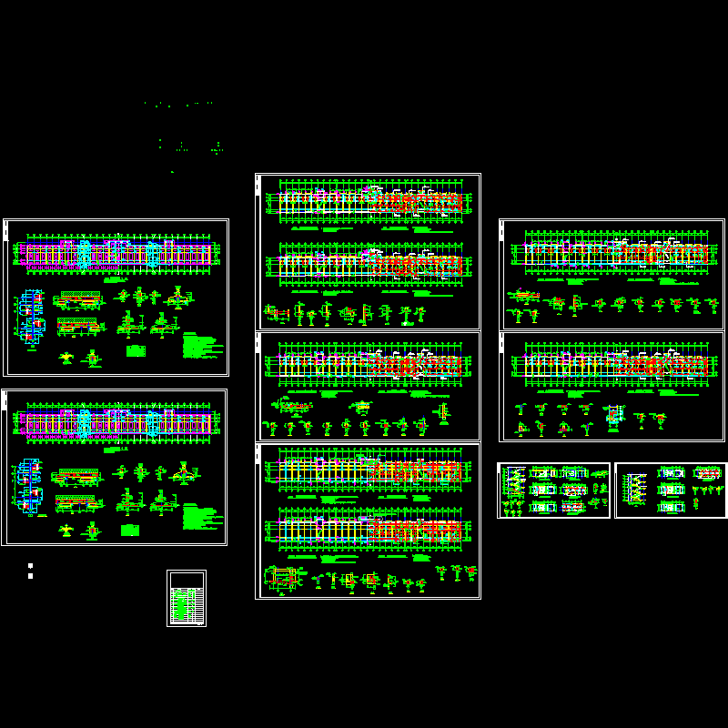Screen dimensions: 728x728
Task: Open the far-right small stair detail sheet
Action: click(671, 490)
